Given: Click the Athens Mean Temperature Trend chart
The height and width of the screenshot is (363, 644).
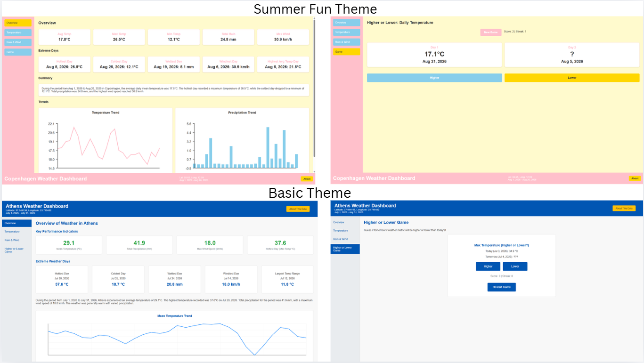Looking at the screenshot, I should [x=175, y=335].
